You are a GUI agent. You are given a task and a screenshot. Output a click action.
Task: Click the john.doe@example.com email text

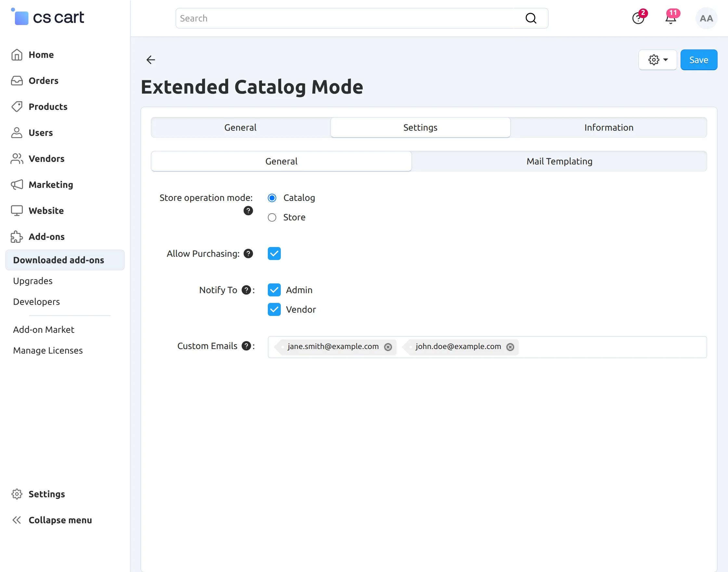[x=459, y=346]
